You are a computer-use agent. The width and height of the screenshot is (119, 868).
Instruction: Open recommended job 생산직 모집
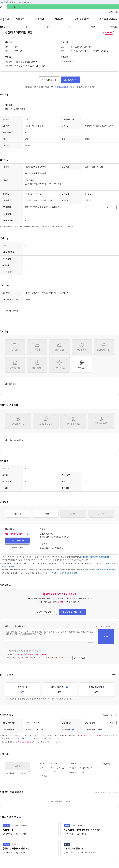click(8, 829)
